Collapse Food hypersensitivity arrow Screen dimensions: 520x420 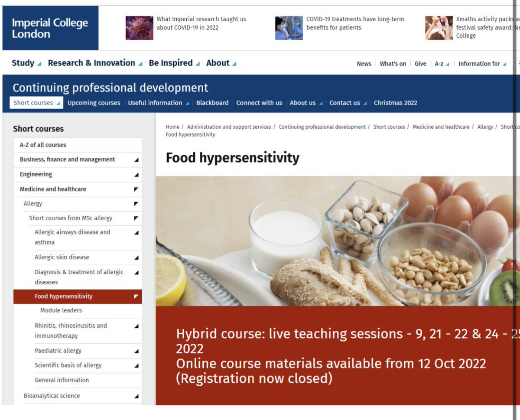(136, 296)
